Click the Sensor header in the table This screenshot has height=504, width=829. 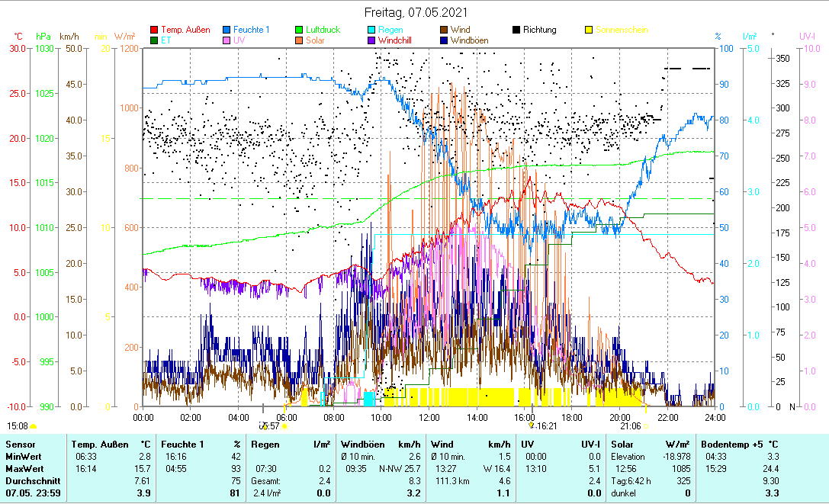pyautogui.click(x=20, y=444)
